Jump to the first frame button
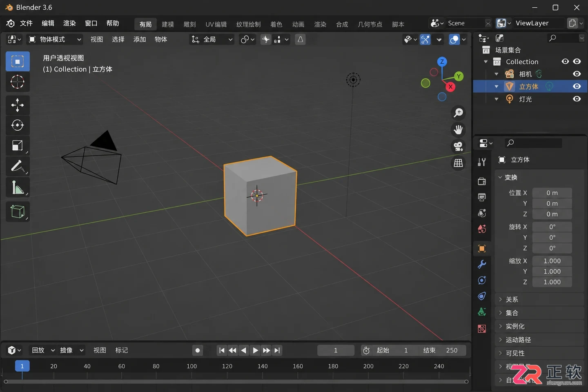Viewport: 588px width, 392px height. [x=222, y=350]
